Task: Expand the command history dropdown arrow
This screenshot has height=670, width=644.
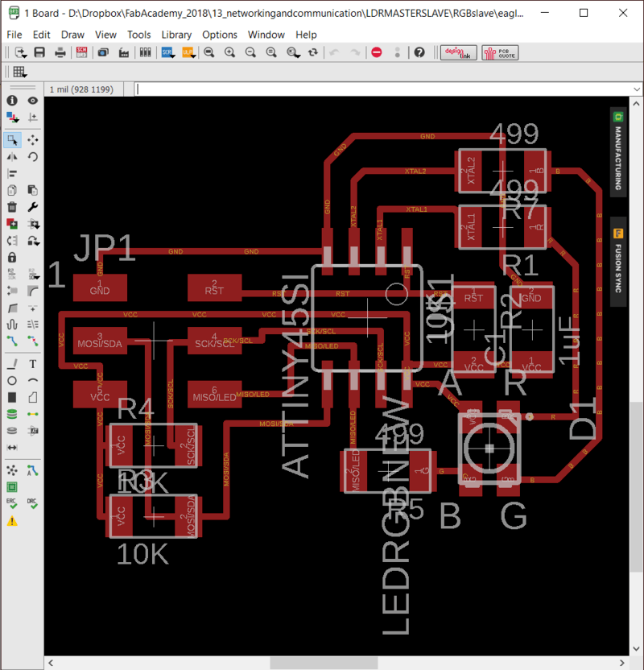Action: [x=637, y=89]
